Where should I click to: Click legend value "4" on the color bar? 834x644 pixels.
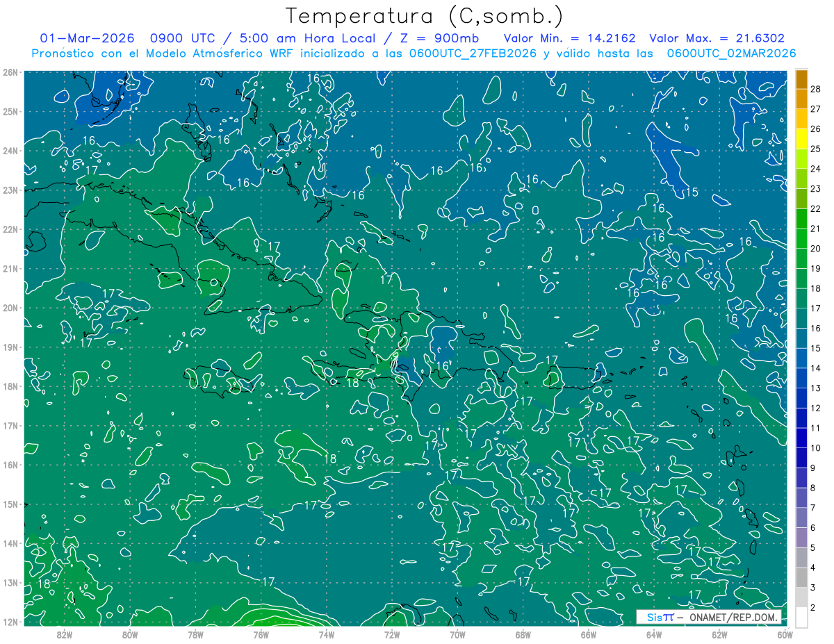tap(813, 568)
